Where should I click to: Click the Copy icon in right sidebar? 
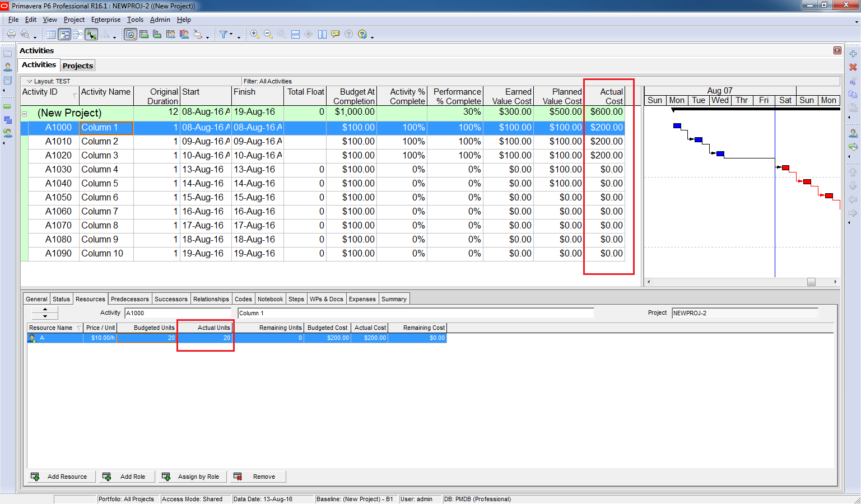point(853,94)
